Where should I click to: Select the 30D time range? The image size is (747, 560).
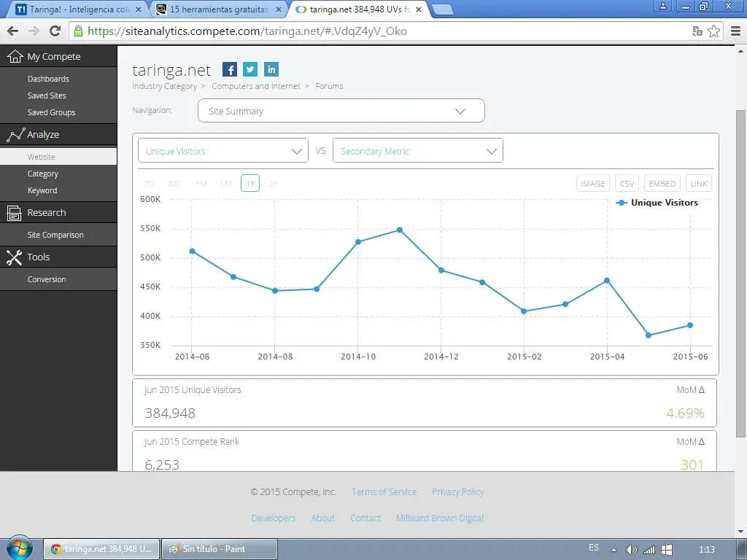coord(174,184)
